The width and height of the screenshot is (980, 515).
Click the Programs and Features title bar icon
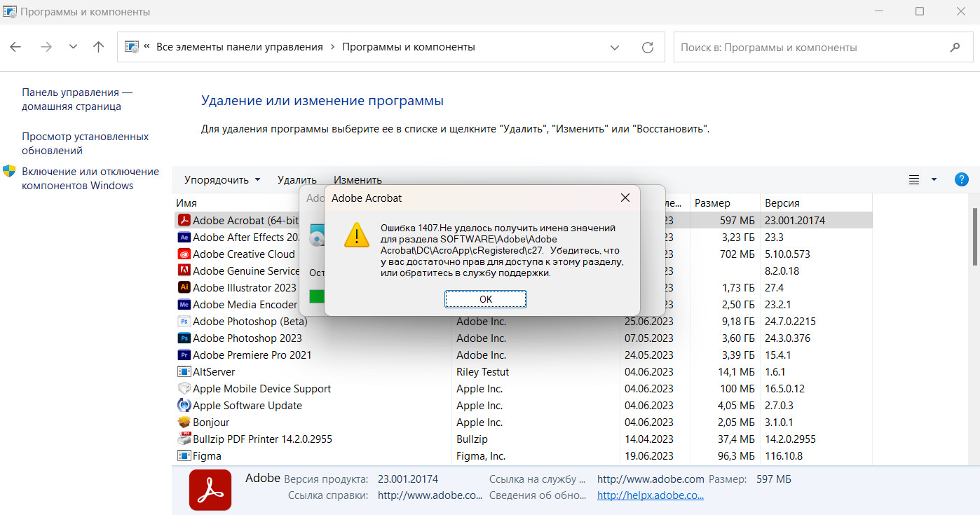coord(11,12)
